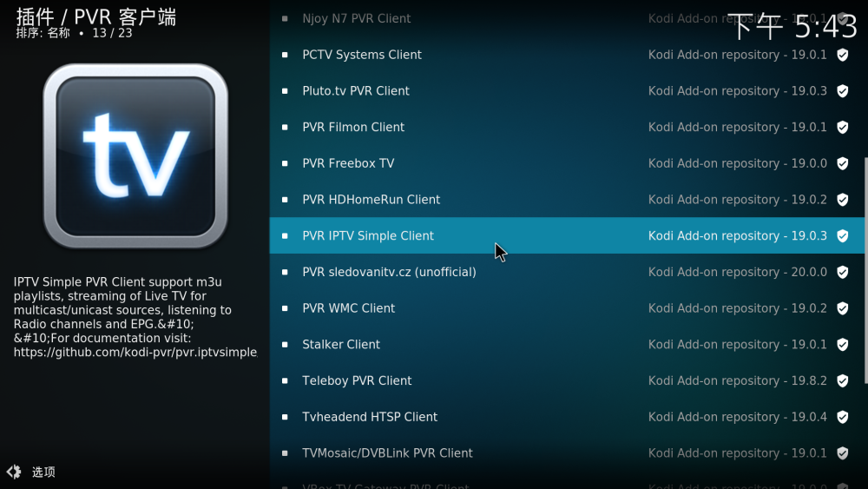Viewport: 868px width, 489px height.
Task: Click verified shield icon for PCTV Systems Client
Action: (x=843, y=55)
